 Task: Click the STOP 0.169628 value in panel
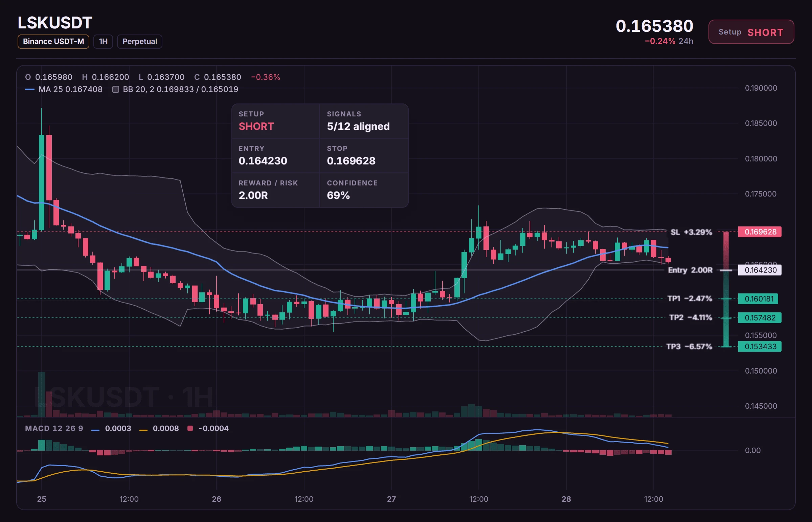[x=351, y=161]
